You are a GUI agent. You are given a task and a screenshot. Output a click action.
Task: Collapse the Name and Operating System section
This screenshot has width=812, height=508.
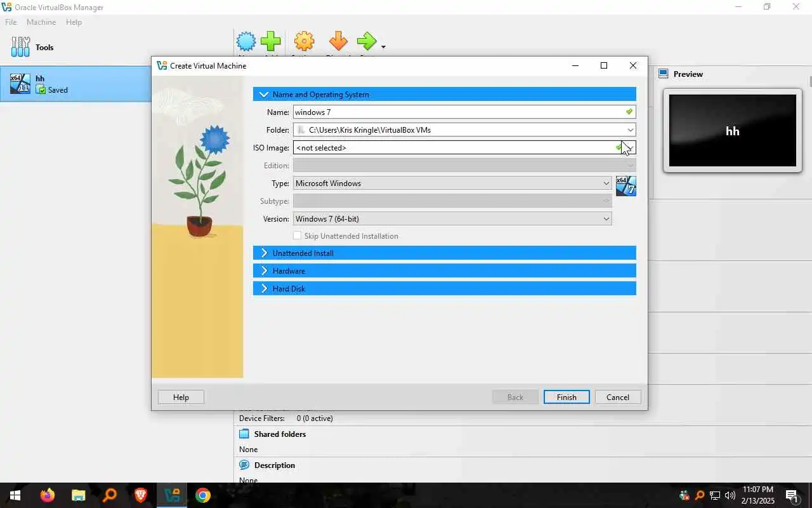pyautogui.click(x=444, y=95)
